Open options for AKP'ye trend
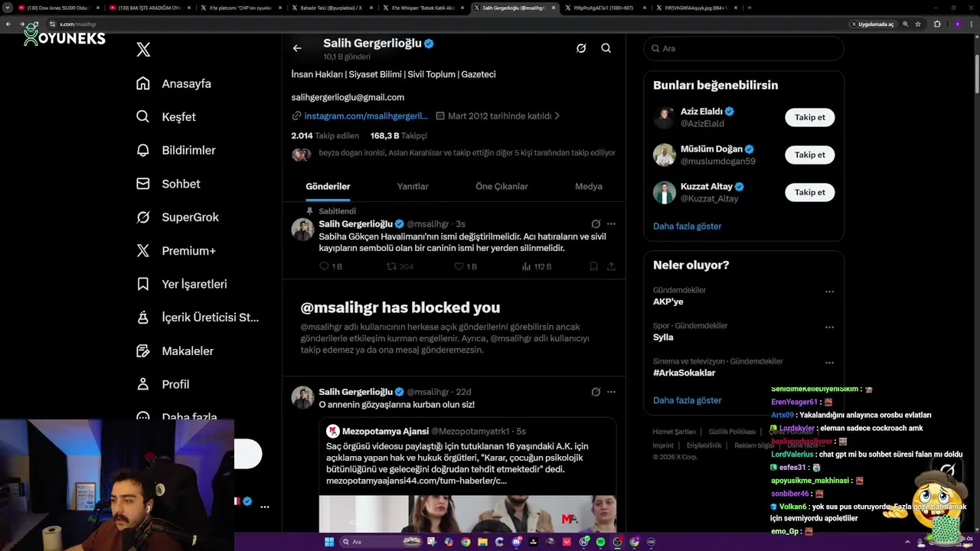 pos(829,292)
